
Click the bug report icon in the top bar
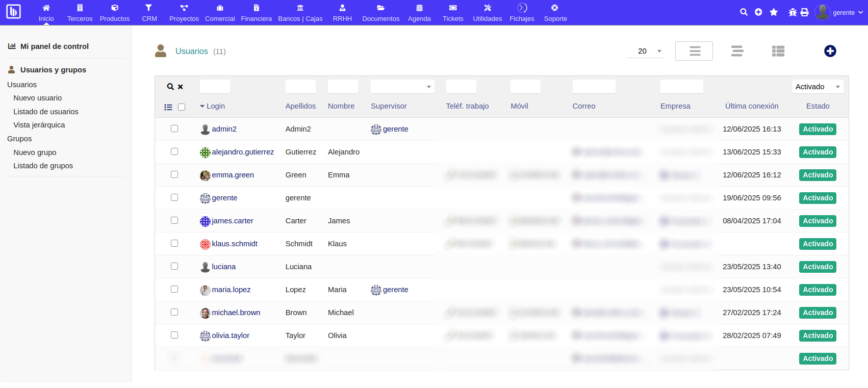click(793, 12)
